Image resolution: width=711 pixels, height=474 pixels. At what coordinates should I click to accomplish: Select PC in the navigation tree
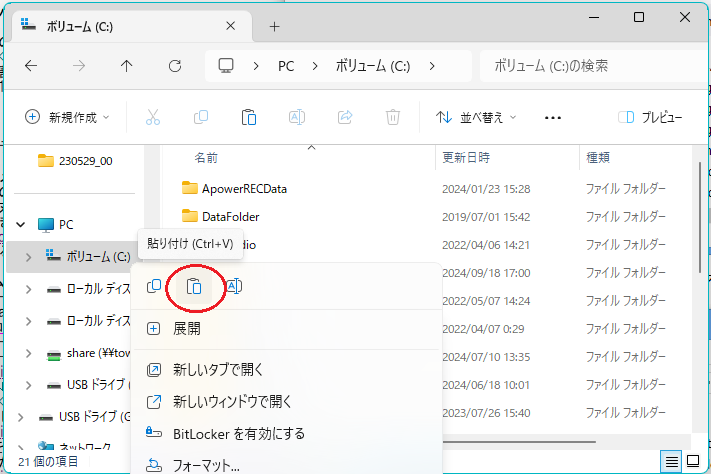[x=66, y=225]
